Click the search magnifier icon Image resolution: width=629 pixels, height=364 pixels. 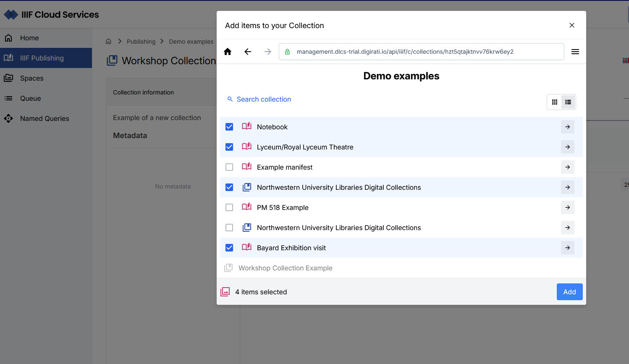point(230,99)
